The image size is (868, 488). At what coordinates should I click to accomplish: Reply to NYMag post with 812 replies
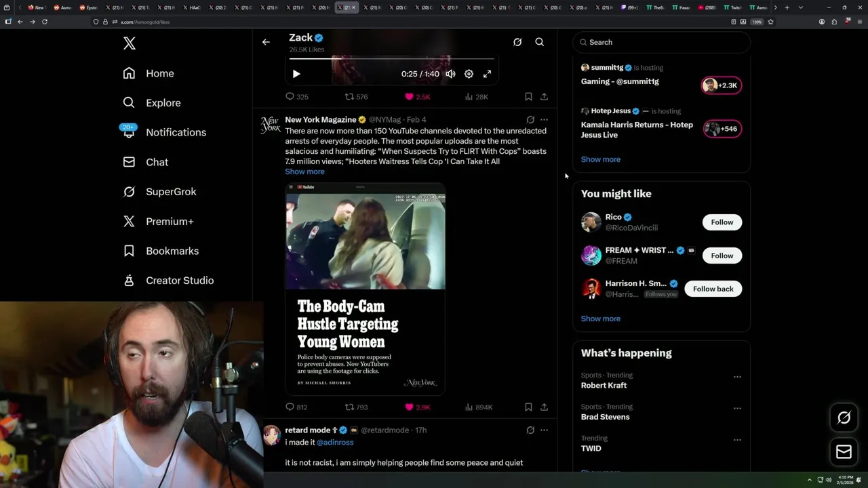point(296,407)
